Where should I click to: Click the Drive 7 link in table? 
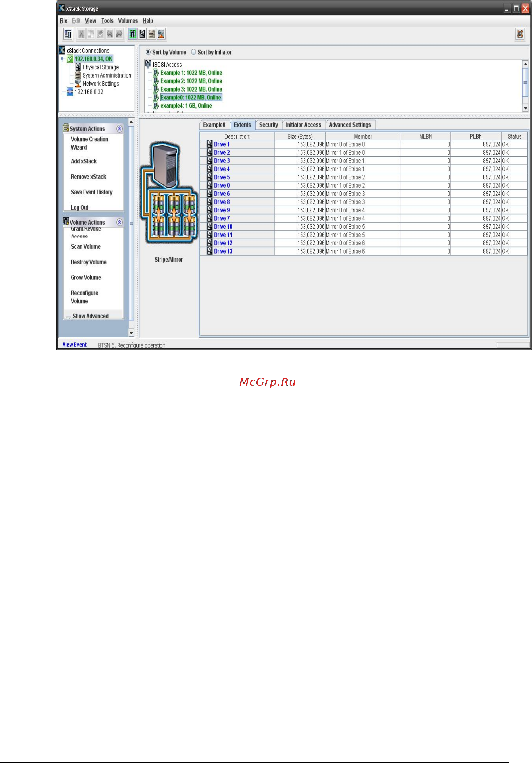click(222, 218)
